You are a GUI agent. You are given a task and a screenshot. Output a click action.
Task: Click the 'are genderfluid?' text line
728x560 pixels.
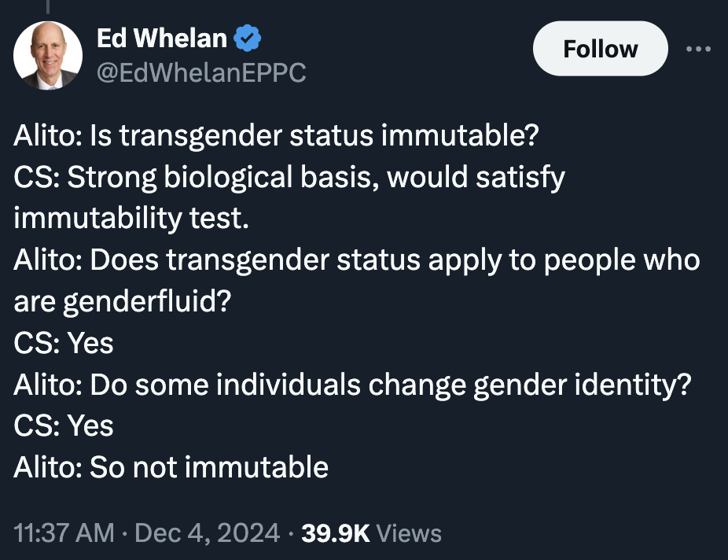(123, 302)
